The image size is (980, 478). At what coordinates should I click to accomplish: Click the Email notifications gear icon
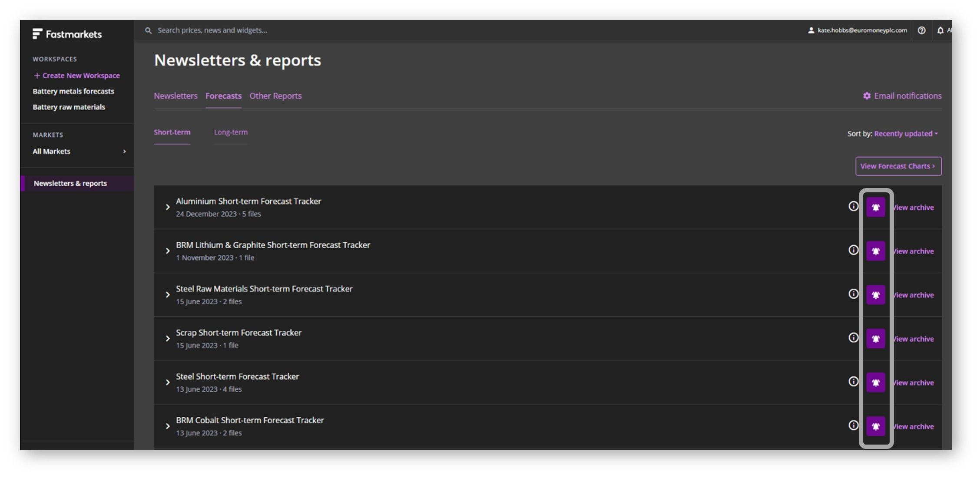[867, 96]
